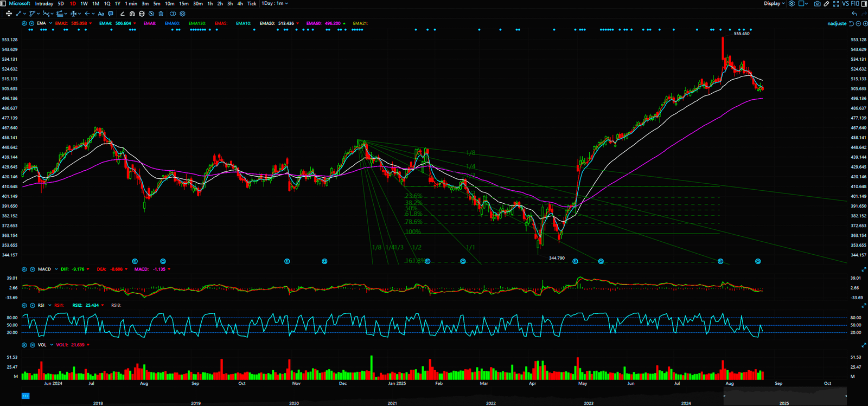This screenshot has width=868, height=406.
Task: Select the magnet snap tool
Action: pos(132,14)
